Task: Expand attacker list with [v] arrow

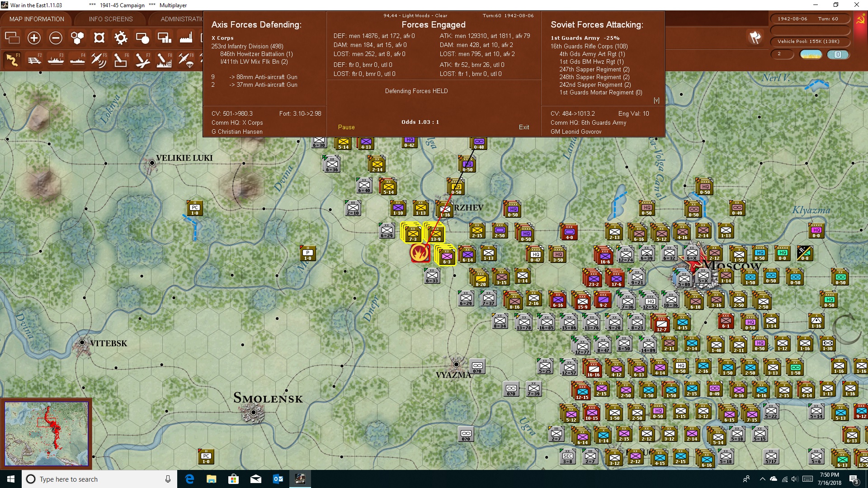Action: [656, 100]
